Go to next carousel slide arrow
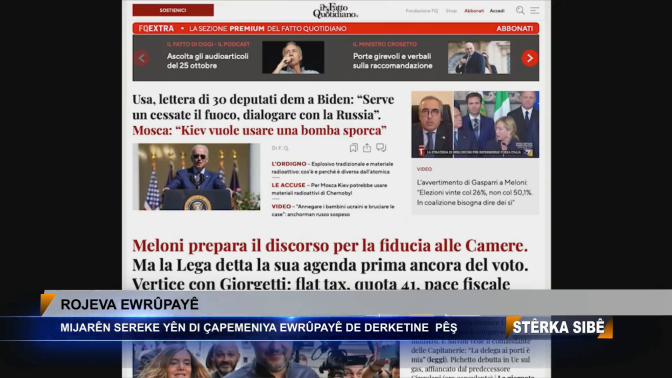The width and height of the screenshot is (672, 378). point(530,58)
